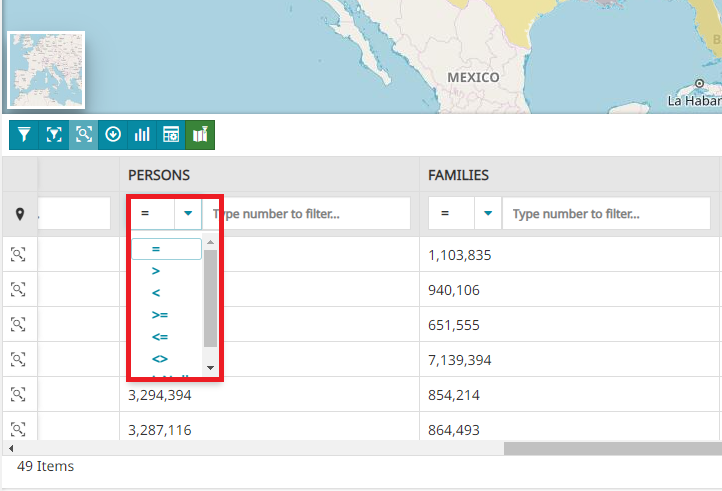Open the bar chart widget icon

pyautogui.click(x=141, y=134)
